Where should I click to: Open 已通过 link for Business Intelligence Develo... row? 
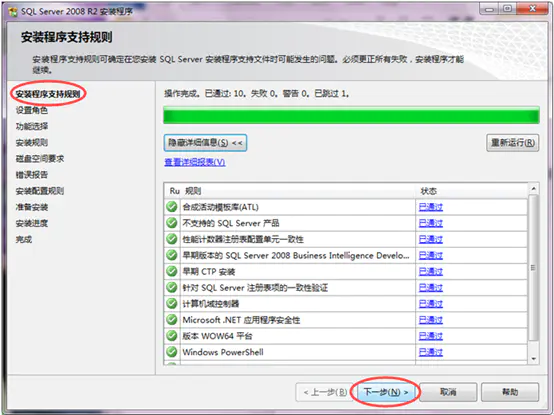(x=431, y=255)
